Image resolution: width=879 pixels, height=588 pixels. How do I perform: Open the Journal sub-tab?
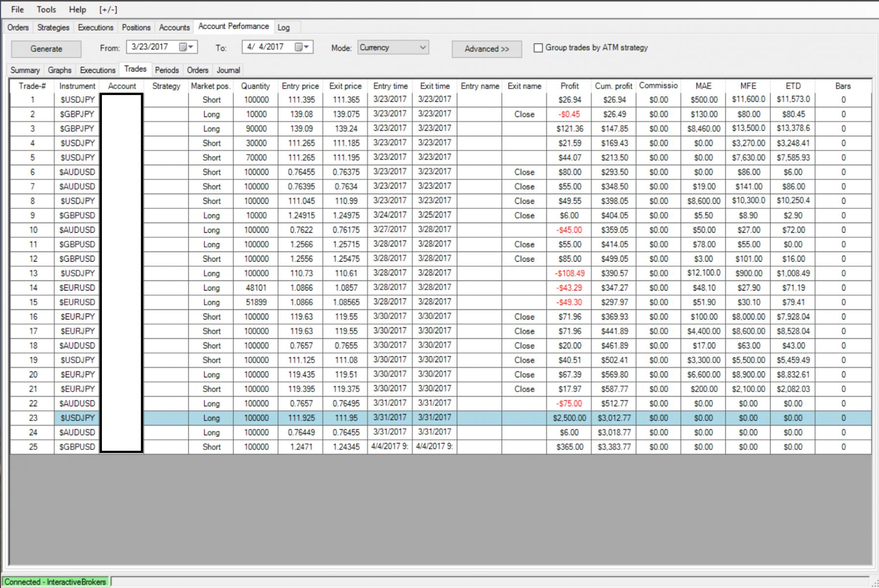(228, 70)
